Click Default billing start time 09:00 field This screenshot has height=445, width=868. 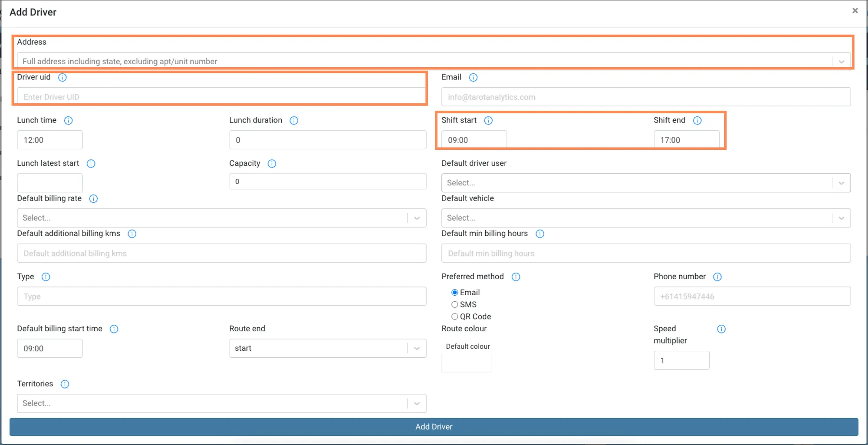point(49,348)
